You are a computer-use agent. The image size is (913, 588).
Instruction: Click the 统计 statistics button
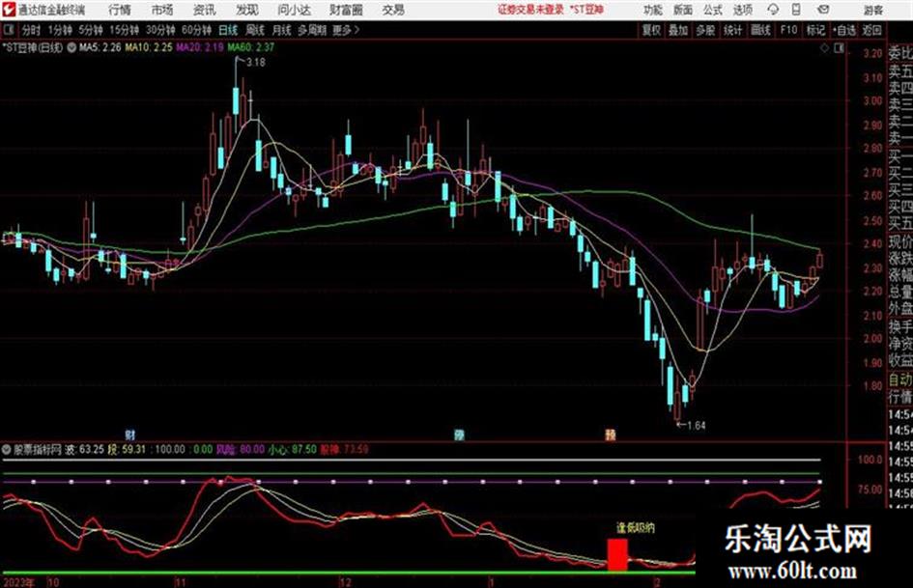pyautogui.click(x=733, y=30)
